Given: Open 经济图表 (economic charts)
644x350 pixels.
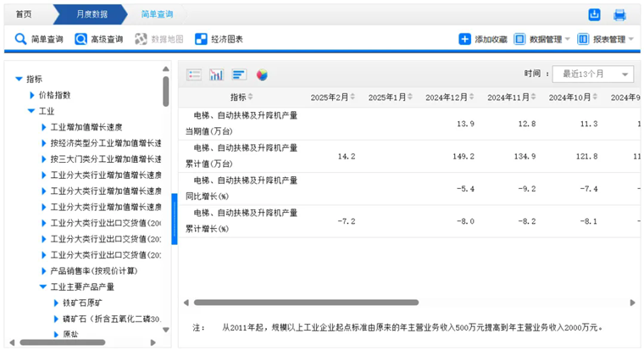Looking at the screenshot, I should [219, 39].
